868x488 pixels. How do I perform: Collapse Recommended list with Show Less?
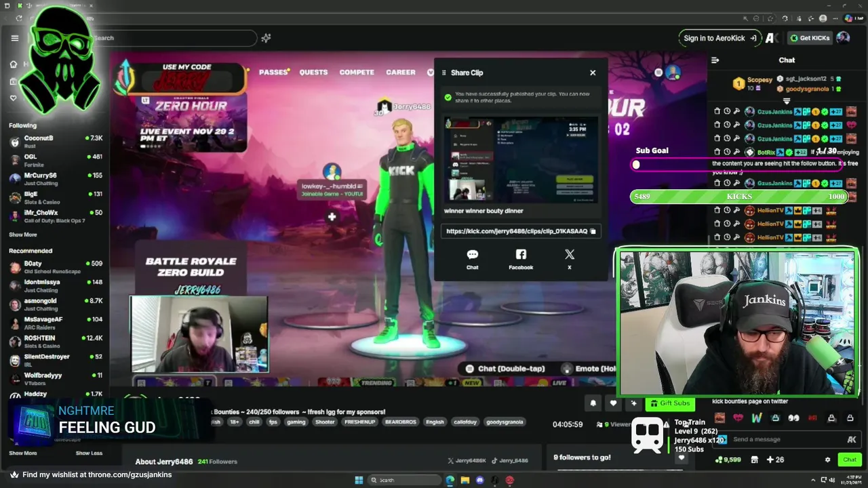click(x=89, y=453)
